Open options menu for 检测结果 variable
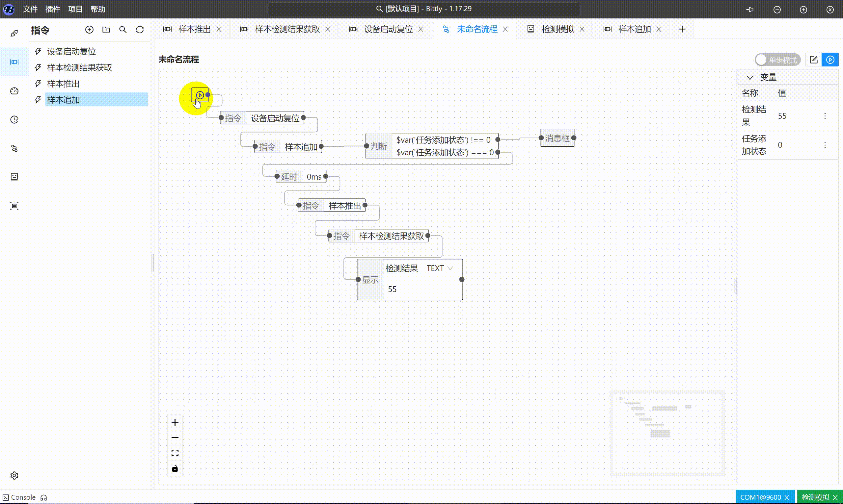The height and width of the screenshot is (504, 843). [x=825, y=116]
